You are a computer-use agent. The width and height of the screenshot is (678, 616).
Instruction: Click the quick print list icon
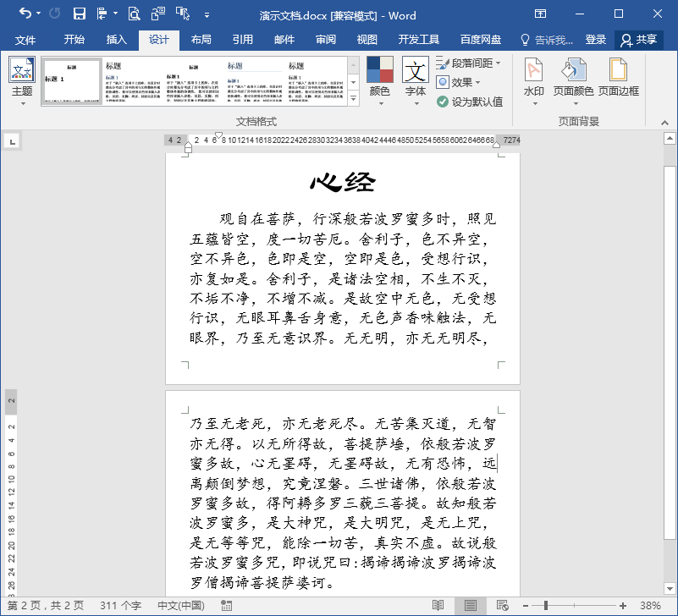point(102,14)
